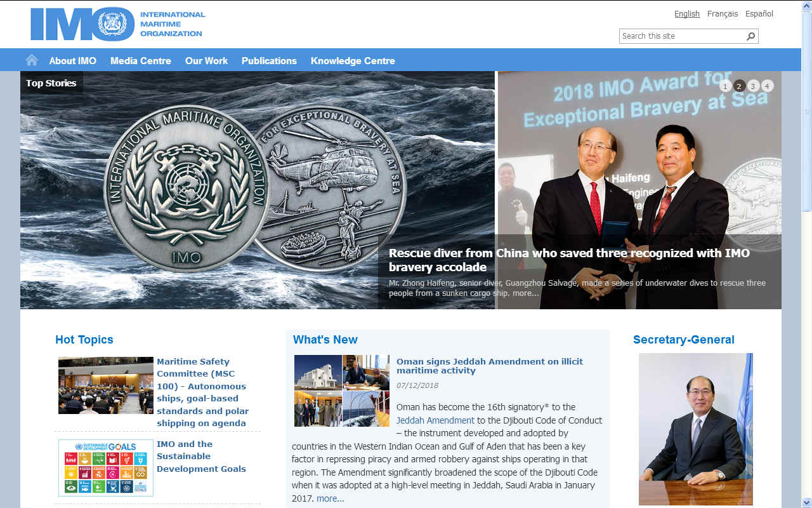Switch language to Español
Viewport: 812px width, 508px height.
[759, 14]
